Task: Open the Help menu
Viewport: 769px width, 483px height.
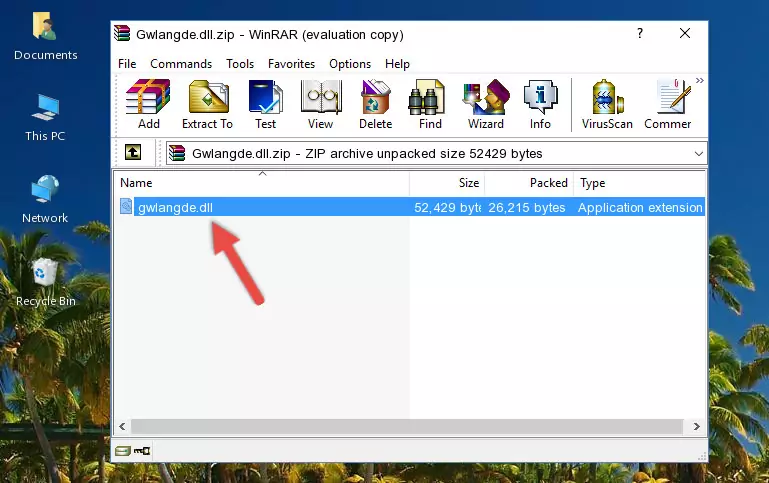Action: 397,64
